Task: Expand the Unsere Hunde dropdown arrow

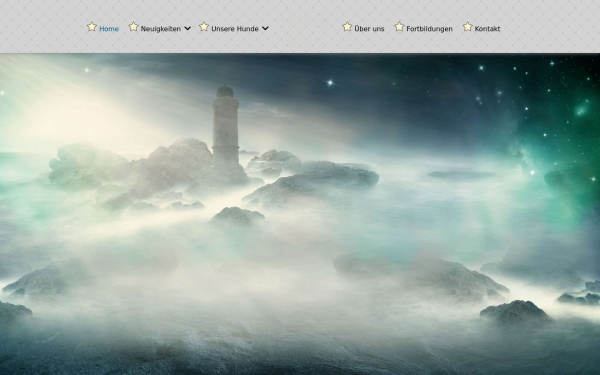Action: [x=265, y=28]
